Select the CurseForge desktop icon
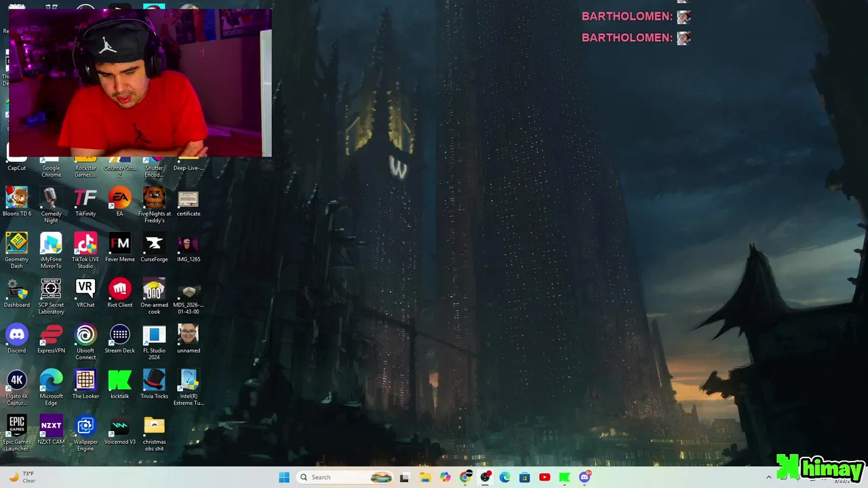868x488 pixels. pyautogui.click(x=154, y=248)
